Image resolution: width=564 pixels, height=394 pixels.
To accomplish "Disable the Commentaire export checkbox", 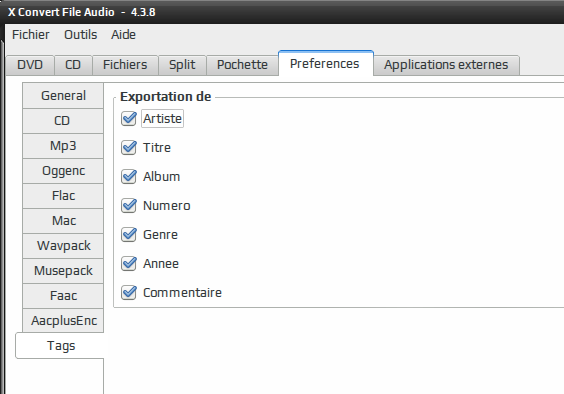I will [128, 293].
